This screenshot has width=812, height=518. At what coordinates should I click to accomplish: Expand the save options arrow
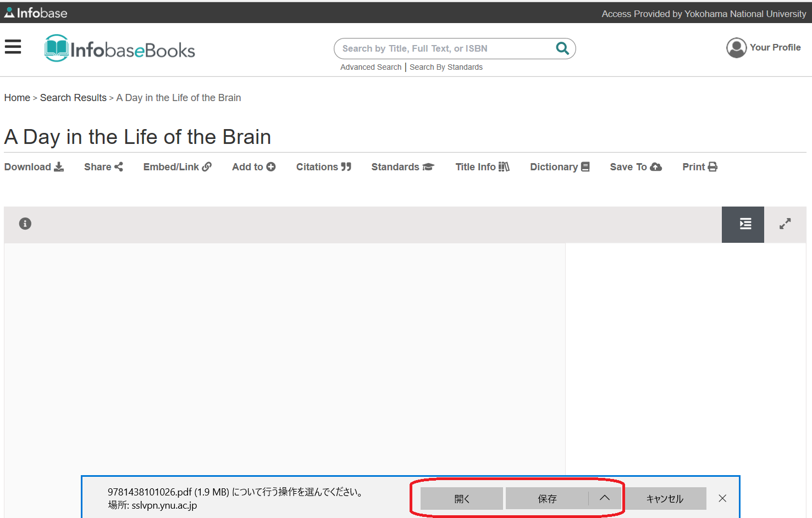605,498
